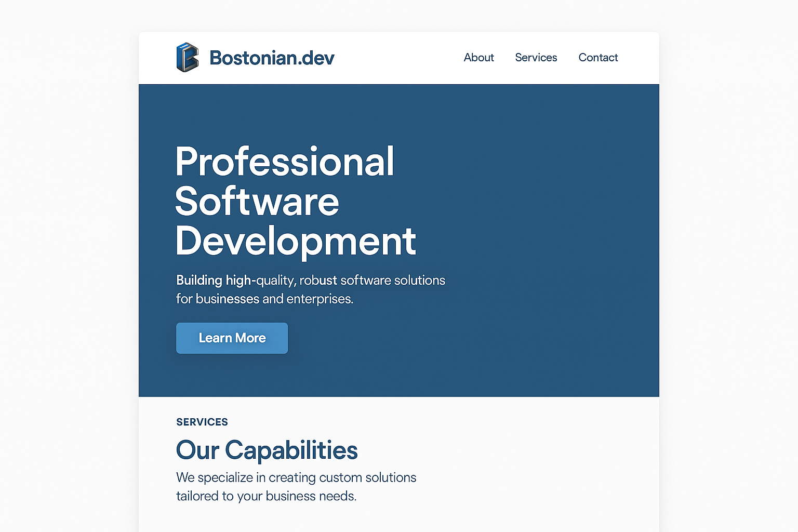Click the line 'for businesses and enterprises.'
Screen dimensions: 798x532
coord(264,299)
